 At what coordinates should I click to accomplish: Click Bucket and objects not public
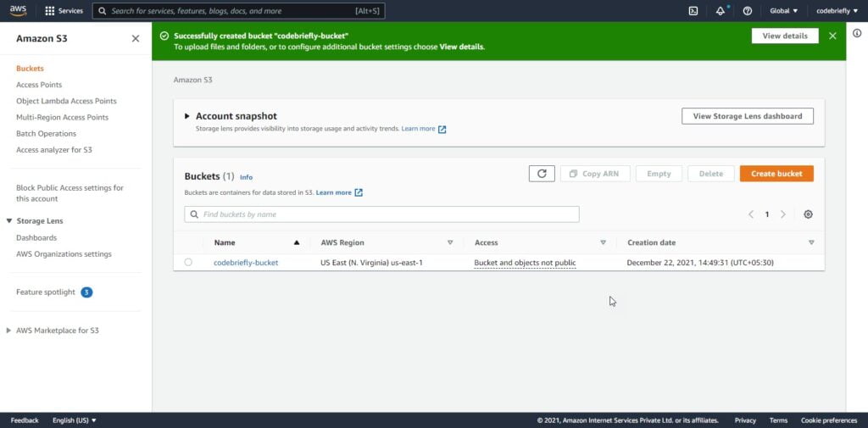click(525, 263)
